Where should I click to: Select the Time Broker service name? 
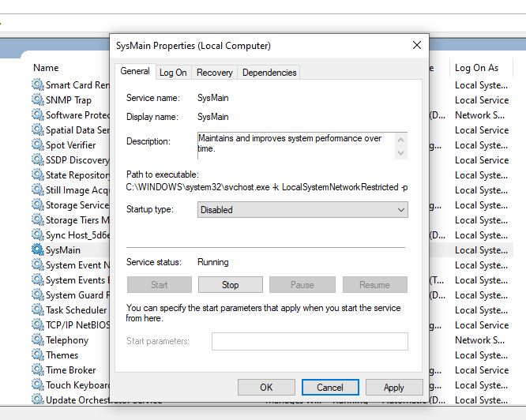click(x=71, y=370)
